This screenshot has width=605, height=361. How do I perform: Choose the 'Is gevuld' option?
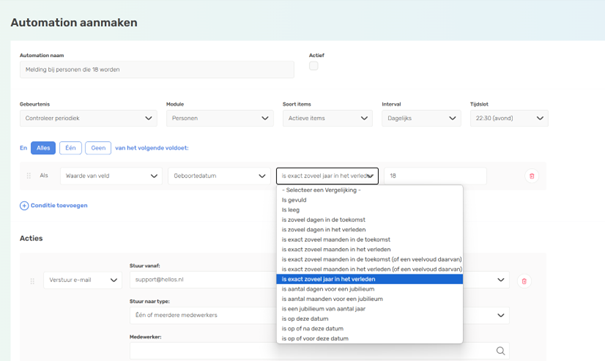(x=370, y=200)
